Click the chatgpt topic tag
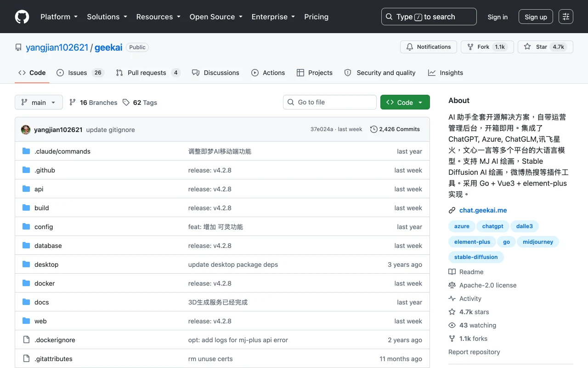588x368 pixels. (x=493, y=226)
